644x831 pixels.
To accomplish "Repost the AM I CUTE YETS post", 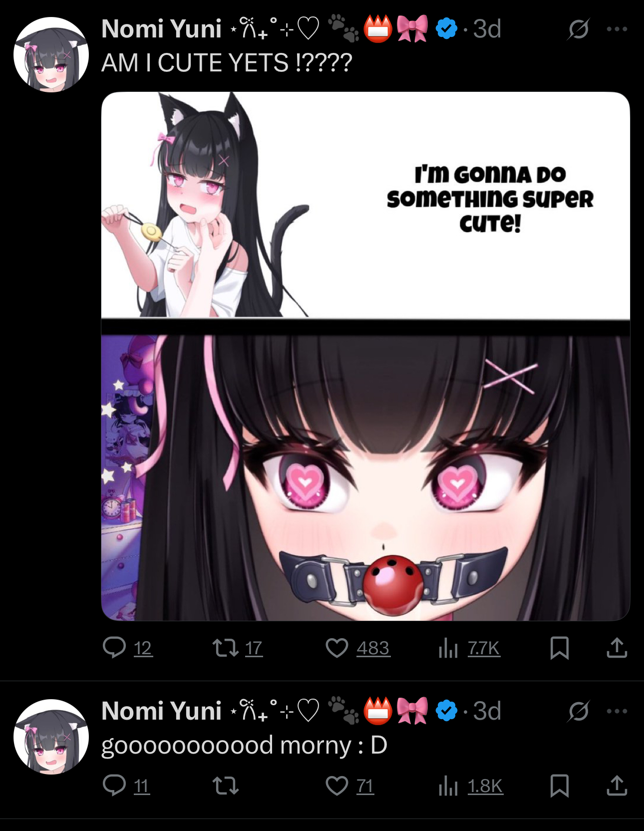I will [238, 648].
